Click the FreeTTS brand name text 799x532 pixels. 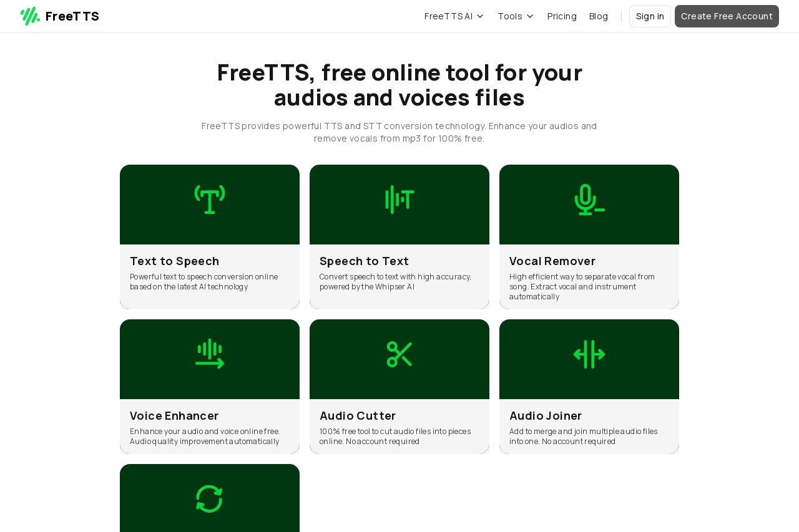[72, 16]
